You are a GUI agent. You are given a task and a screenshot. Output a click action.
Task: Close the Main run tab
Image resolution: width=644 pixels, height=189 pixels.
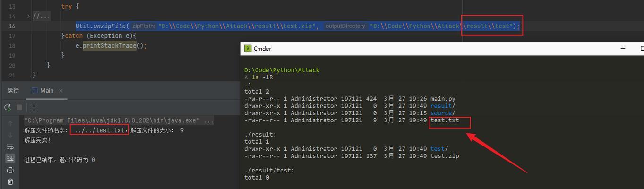pyautogui.click(x=61, y=91)
